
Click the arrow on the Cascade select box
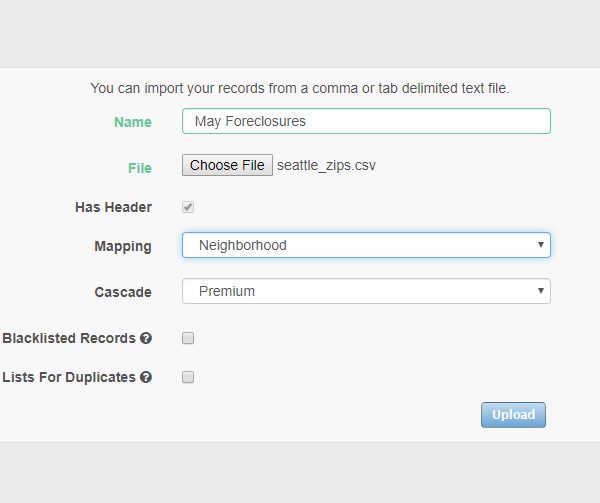click(x=540, y=291)
